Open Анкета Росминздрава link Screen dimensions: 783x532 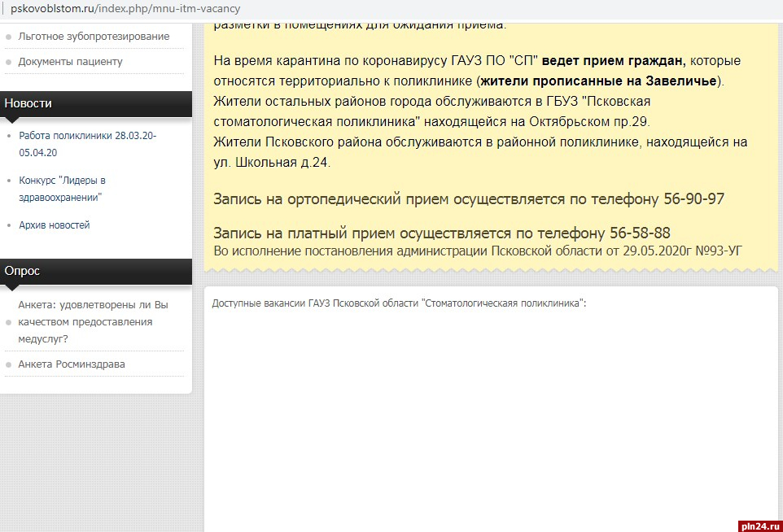pos(72,364)
